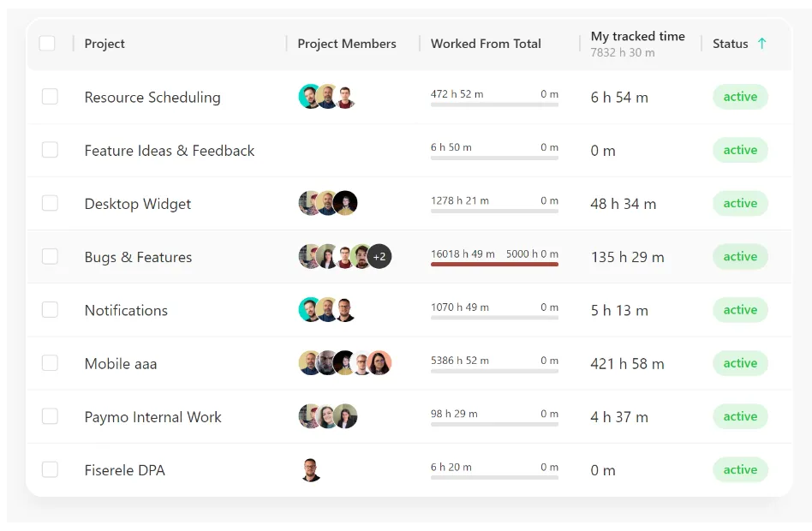This screenshot has height=531, width=812.
Task: Click the middle avatar in Paymo Internal Work row
Action: pos(327,416)
